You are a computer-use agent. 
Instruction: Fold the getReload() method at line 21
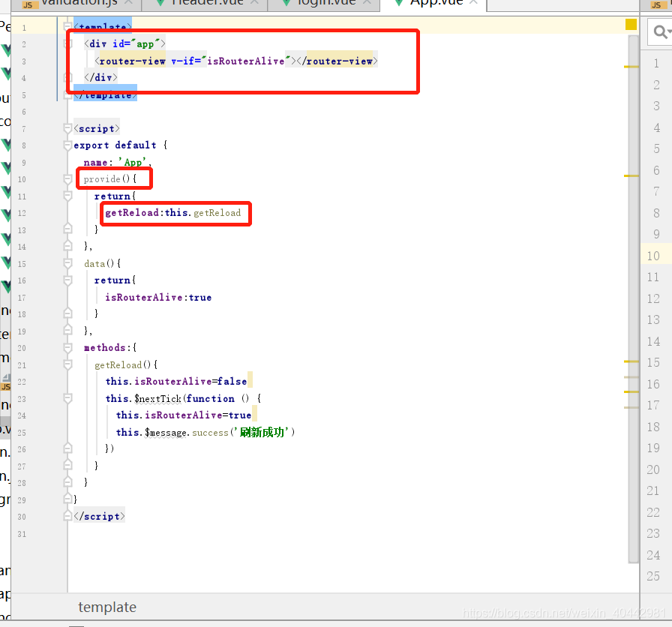[x=67, y=364]
